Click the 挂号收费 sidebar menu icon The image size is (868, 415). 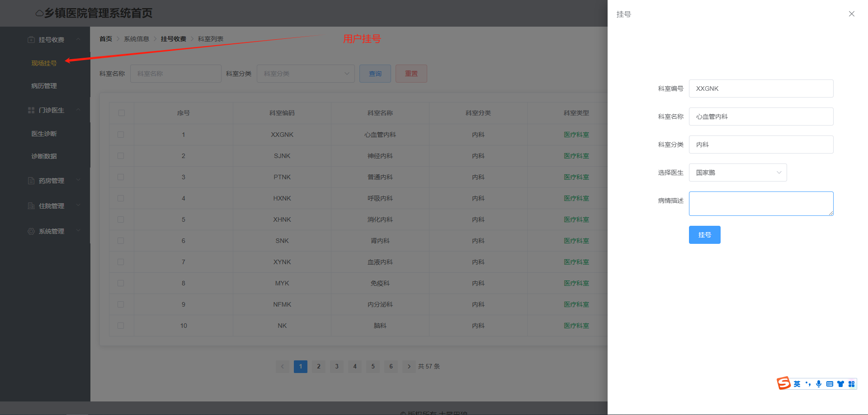(31, 40)
